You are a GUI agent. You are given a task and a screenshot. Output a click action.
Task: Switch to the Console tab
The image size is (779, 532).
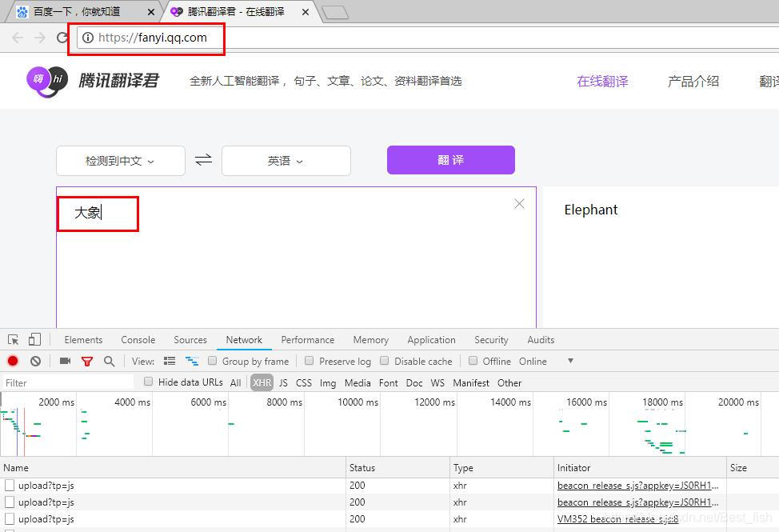[x=138, y=339]
